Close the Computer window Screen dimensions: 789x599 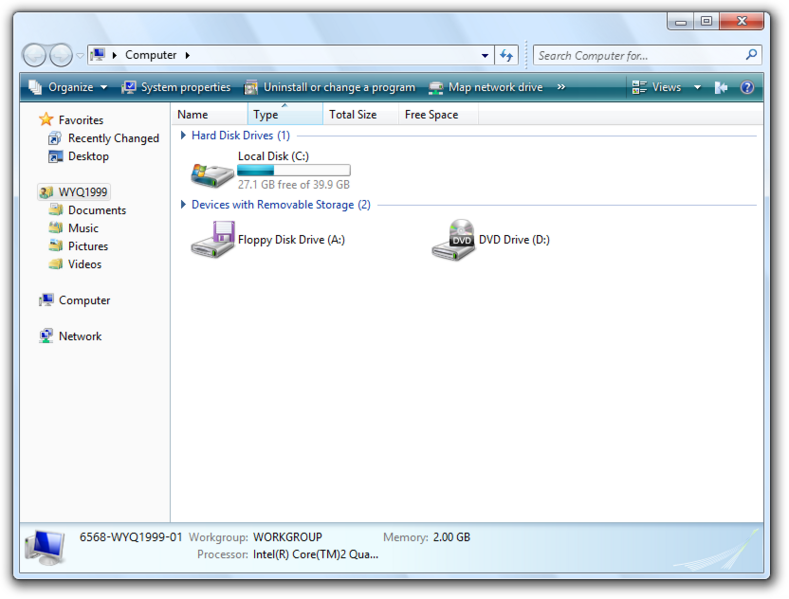click(741, 21)
